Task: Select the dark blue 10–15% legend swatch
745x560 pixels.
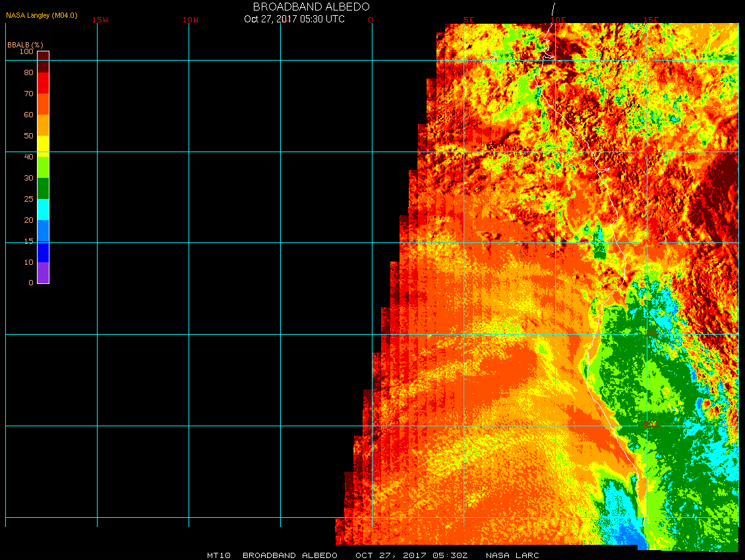Action: tap(43, 252)
